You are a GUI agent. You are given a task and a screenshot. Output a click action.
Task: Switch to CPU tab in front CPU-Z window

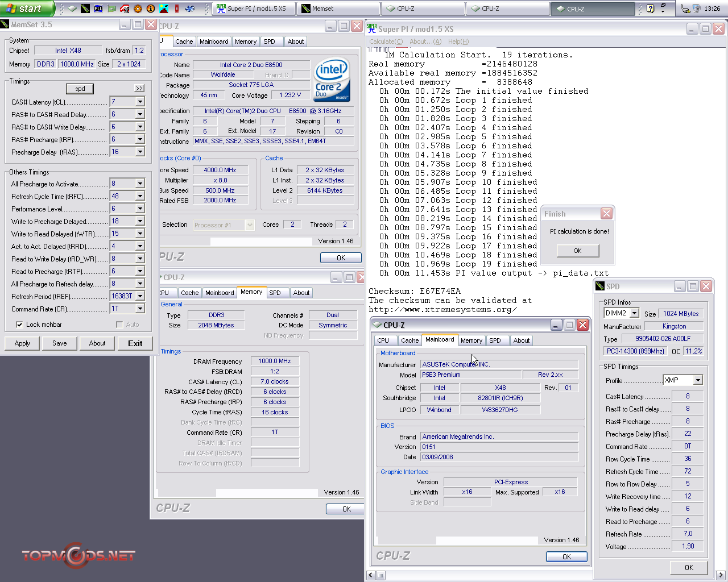pyautogui.click(x=383, y=340)
